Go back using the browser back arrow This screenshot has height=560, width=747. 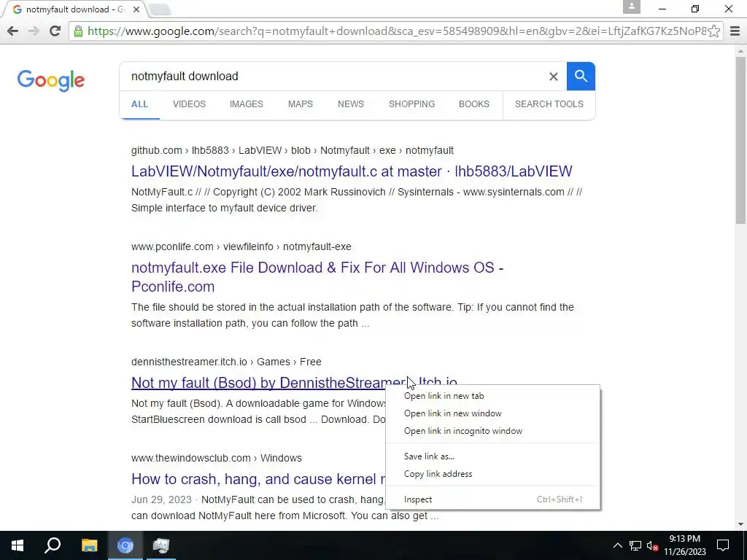point(13,31)
